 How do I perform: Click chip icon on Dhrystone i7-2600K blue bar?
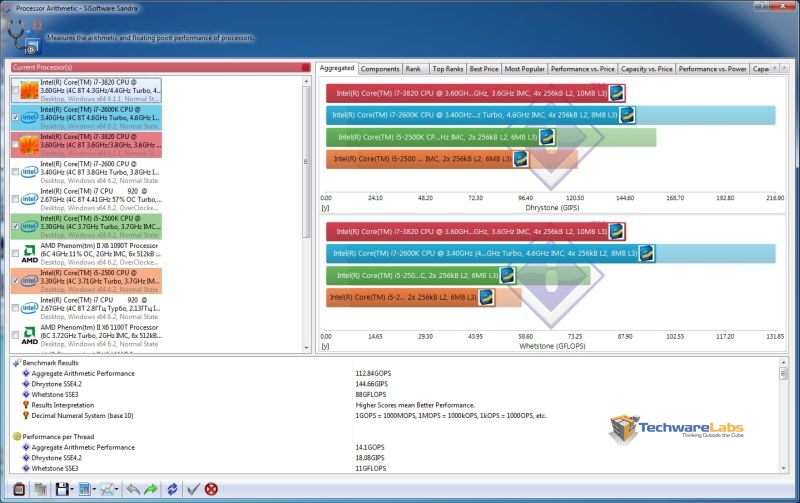[627, 115]
